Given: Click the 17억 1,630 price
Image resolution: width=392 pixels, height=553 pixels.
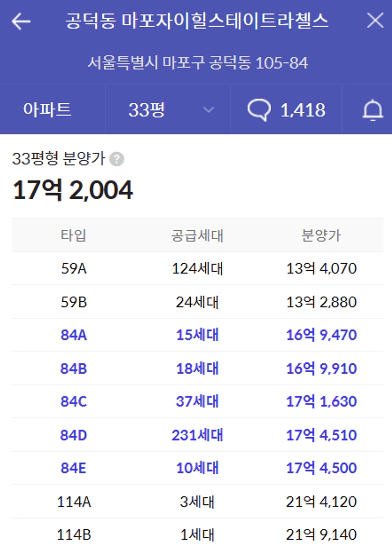Looking at the screenshot, I should (x=321, y=401).
